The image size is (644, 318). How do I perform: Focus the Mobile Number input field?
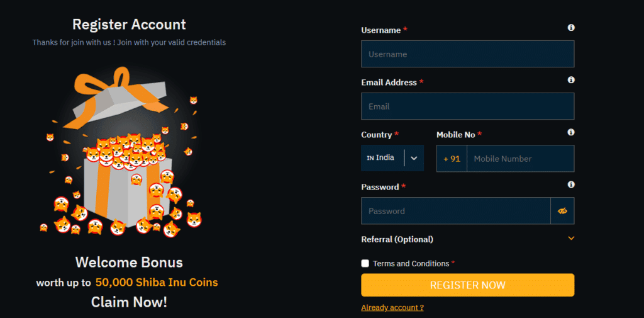(520, 159)
